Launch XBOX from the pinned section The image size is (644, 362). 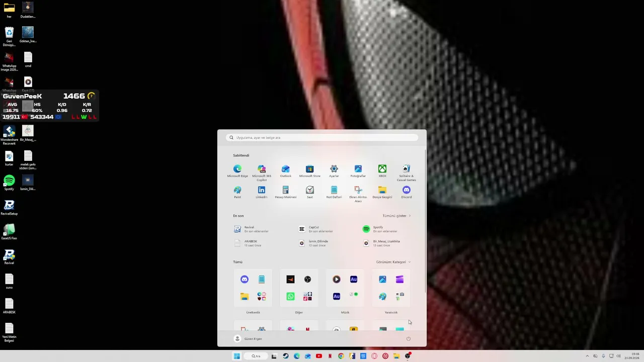pyautogui.click(x=382, y=171)
